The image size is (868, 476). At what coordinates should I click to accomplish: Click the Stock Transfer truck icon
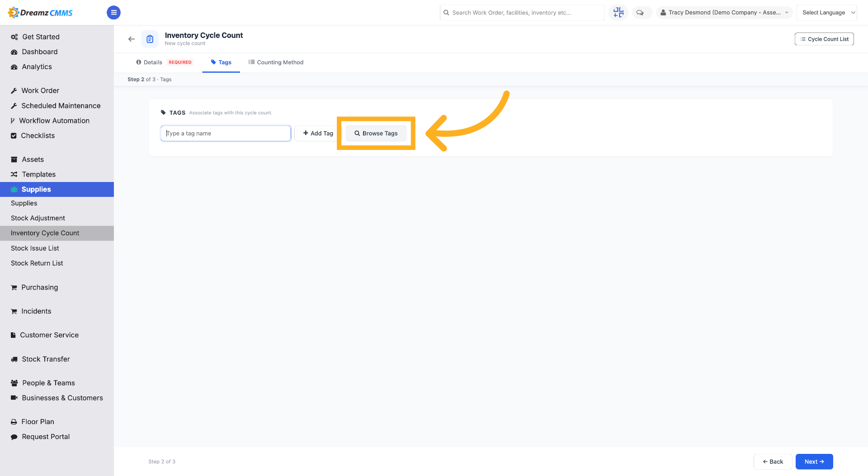(x=14, y=359)
